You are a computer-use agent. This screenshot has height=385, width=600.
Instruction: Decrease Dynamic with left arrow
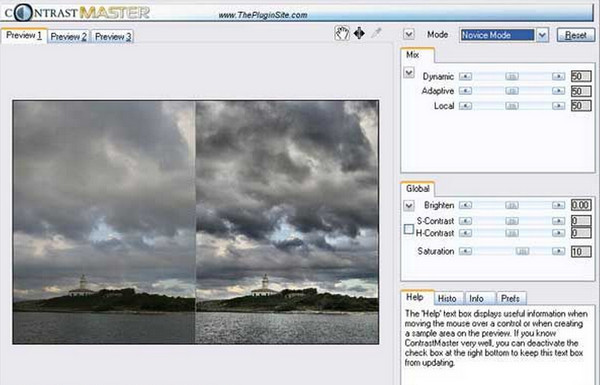466,77
